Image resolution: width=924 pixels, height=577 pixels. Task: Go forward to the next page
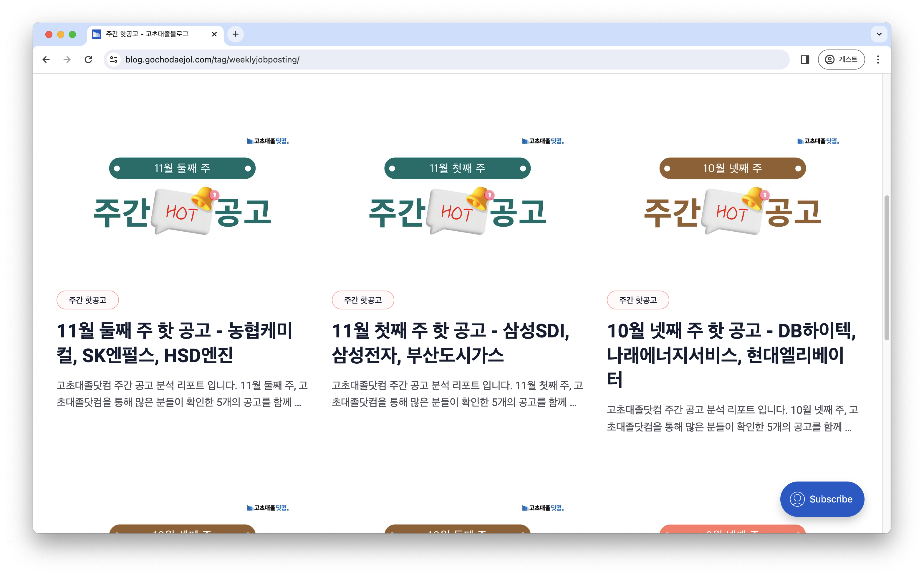click(x=67, y=60)
